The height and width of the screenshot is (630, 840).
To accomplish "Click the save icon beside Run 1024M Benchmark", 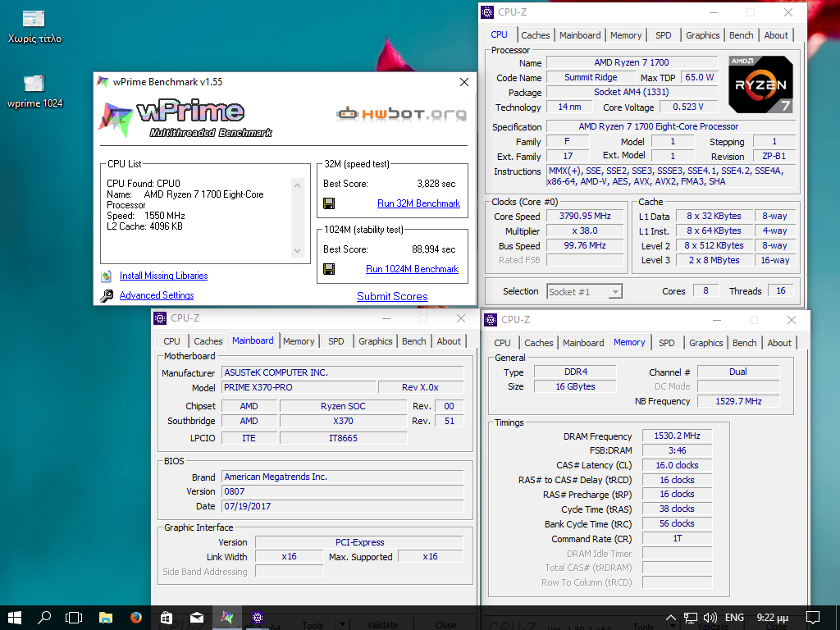I will (x=329, y=269).
